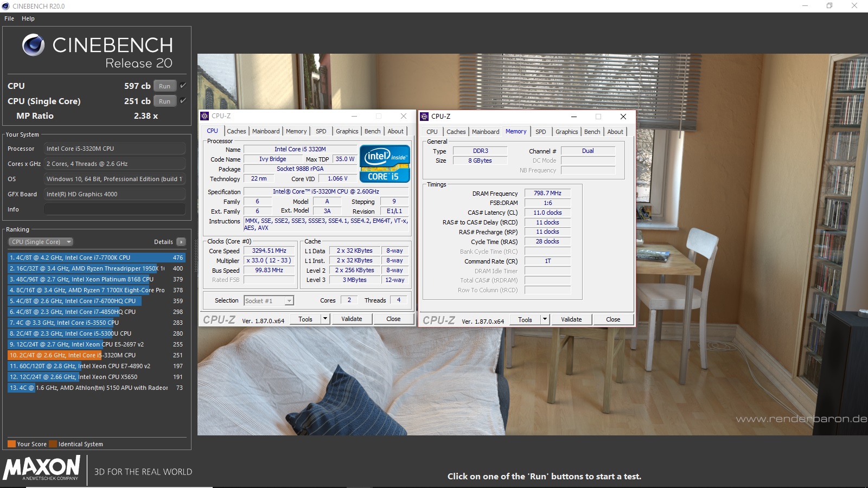Open Graphics tab in left CPU-Z

click(x=347, y=131)
